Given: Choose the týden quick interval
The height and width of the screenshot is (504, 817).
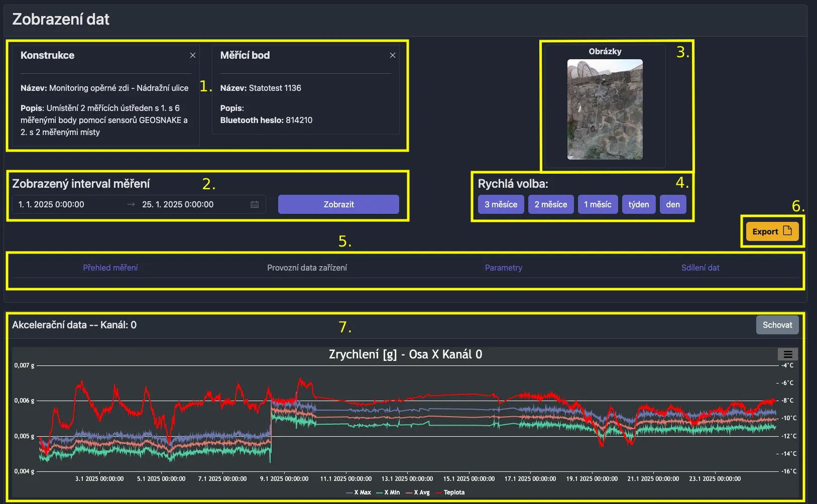Looking at the screenshot, I should coord(639,204).
